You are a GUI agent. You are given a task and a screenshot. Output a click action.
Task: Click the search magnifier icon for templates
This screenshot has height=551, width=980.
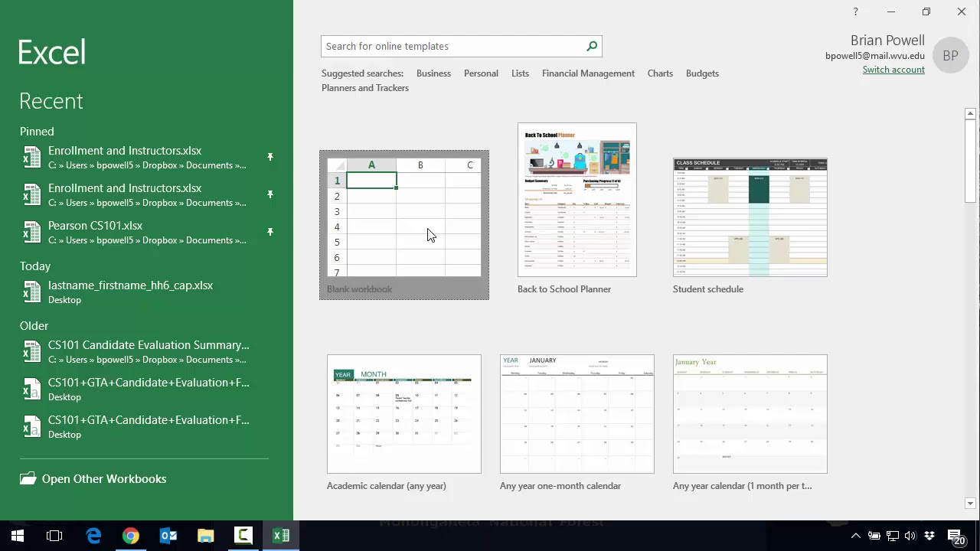pyautogui.click(x=592, y=46)
